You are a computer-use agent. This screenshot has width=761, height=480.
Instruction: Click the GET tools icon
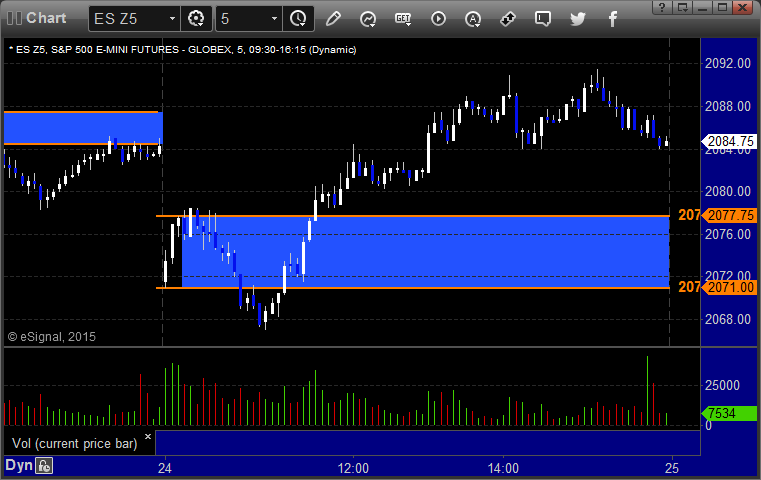[403, 19]
